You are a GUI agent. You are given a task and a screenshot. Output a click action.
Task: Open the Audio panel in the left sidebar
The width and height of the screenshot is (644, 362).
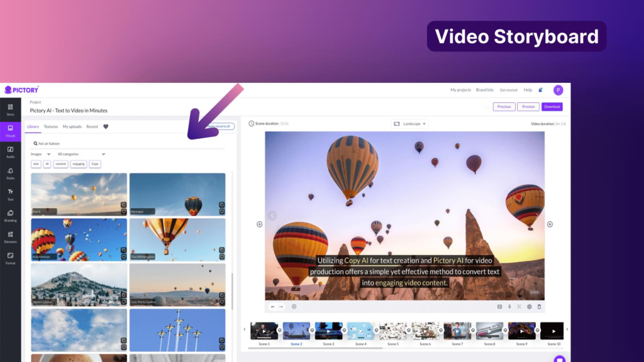click(x=10, y=150)
